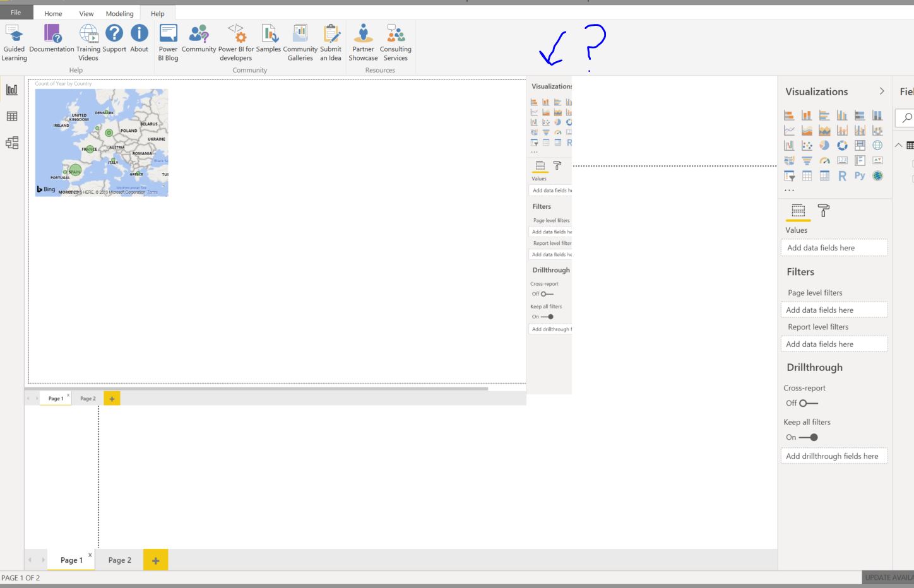
Task: Click the Submit an Idea icon
Action: coord(331,43)
